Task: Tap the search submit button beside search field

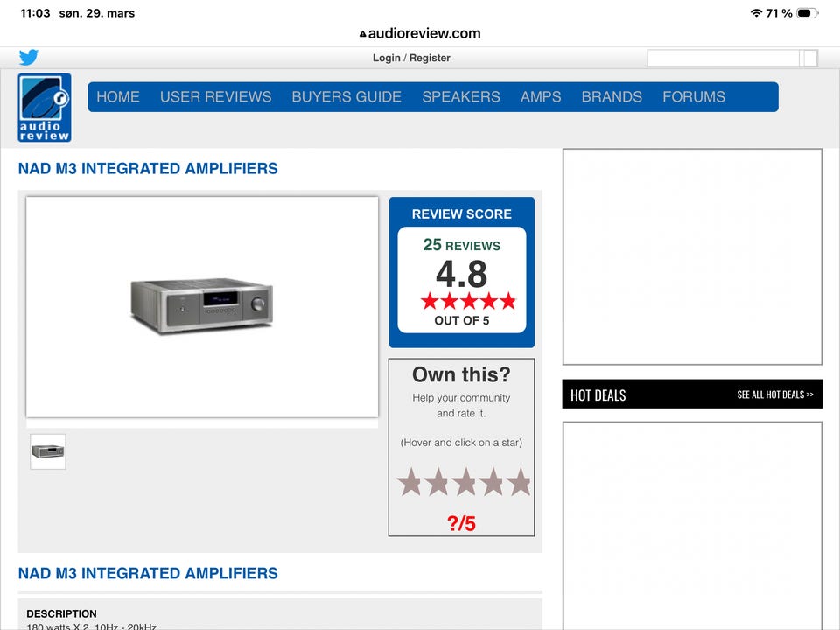Action: click(x=810, y=58)
